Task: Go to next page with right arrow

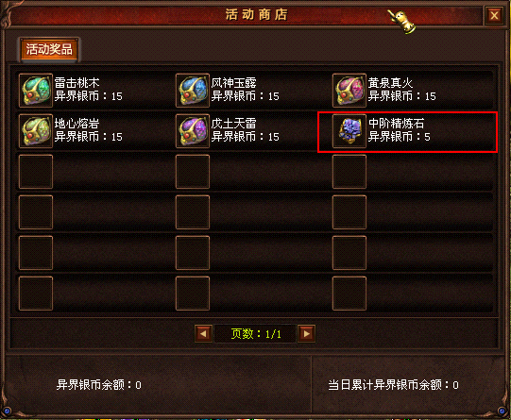Action: 306,333
